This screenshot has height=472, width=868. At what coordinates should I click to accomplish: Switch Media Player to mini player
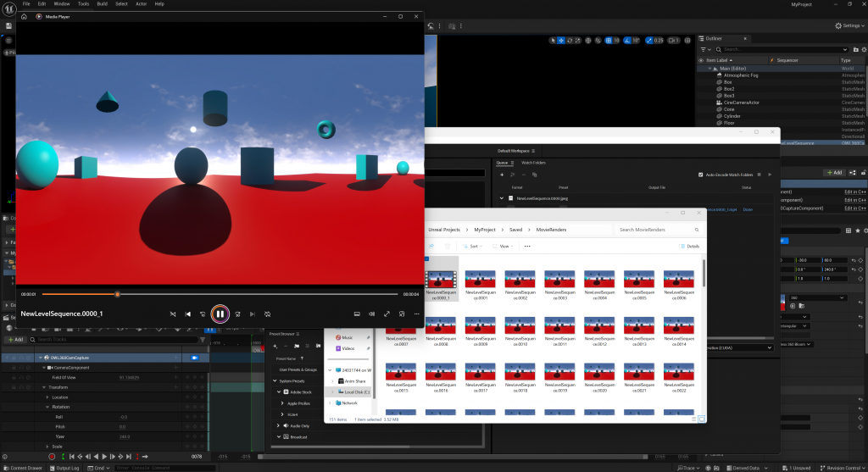tap(402, 314)
